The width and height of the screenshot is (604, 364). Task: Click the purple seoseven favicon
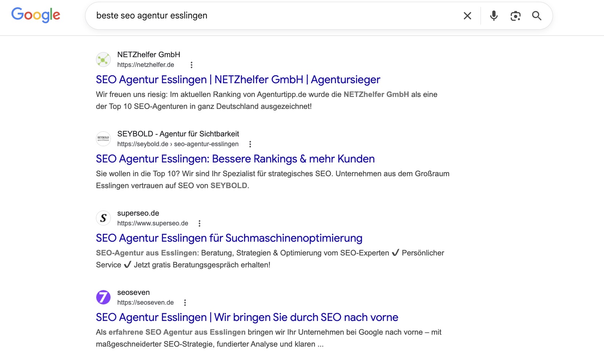click(x=103, y=297)
